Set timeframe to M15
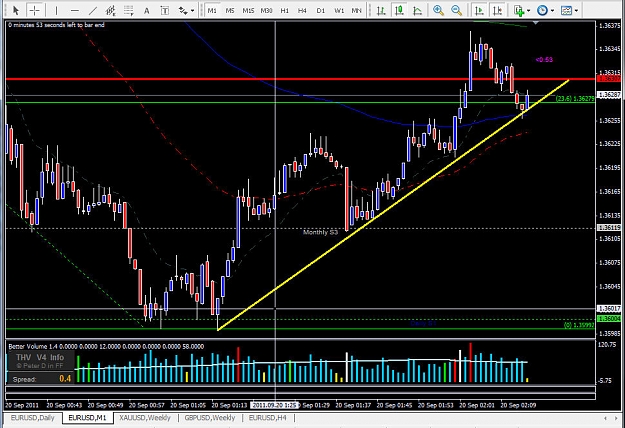The height and width of the screenshot is (428, 625). click(248, 10)
